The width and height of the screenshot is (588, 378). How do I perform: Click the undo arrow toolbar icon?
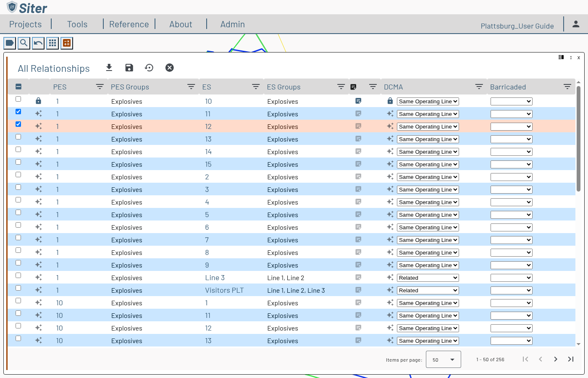pos(38,43)
